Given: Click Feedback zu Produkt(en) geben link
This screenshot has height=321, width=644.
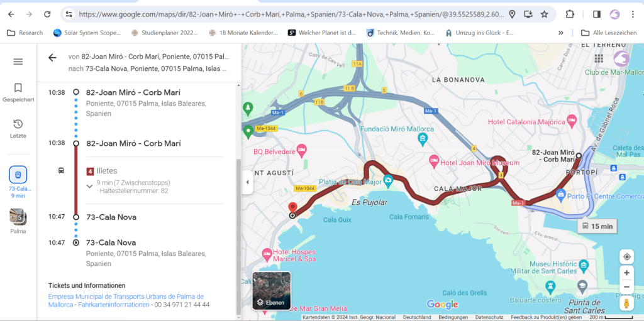Looking at the screenshot, I should (x=547, y=317).
